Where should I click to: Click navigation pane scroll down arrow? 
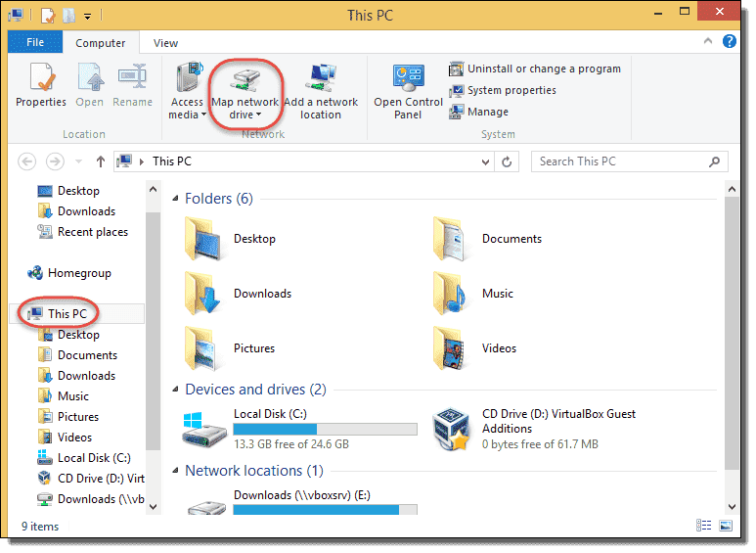[153, 507]
